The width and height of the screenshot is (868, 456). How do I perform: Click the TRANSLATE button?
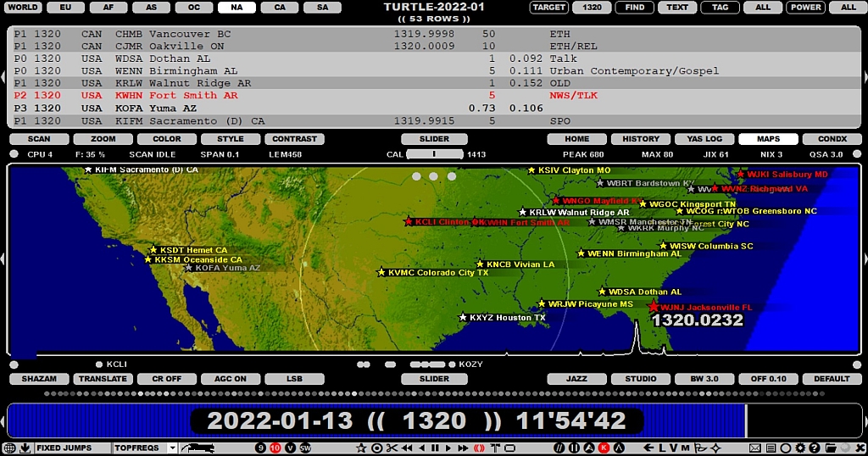[103, 379]
